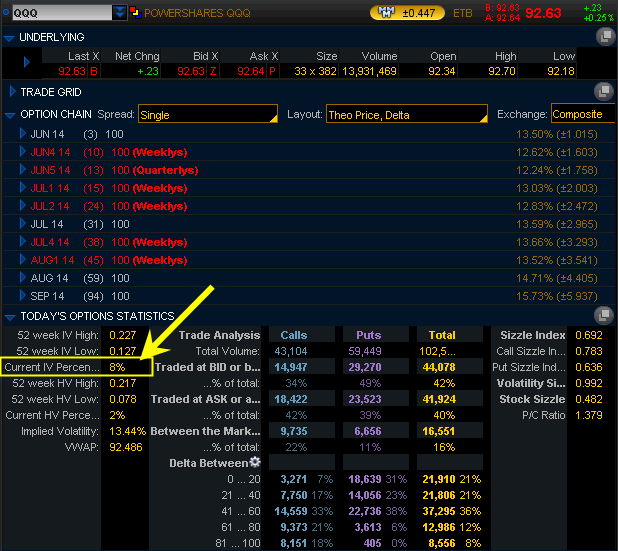
Task: Expand the JUN 14 expiration row
Action: 23,134
